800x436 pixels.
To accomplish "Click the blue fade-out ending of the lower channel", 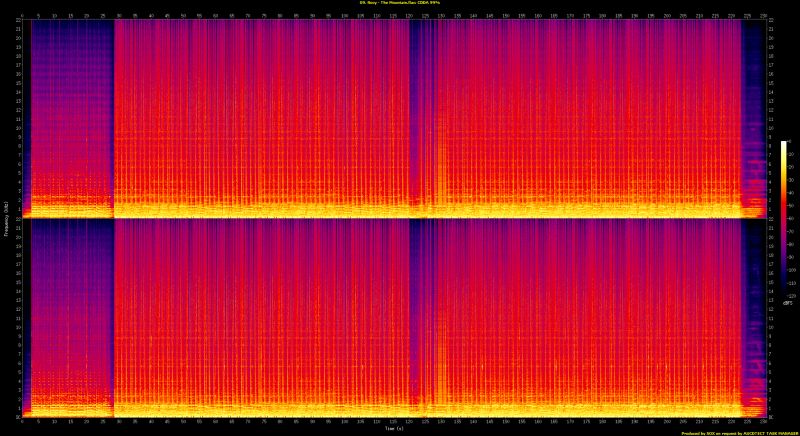I will [752, 300].
